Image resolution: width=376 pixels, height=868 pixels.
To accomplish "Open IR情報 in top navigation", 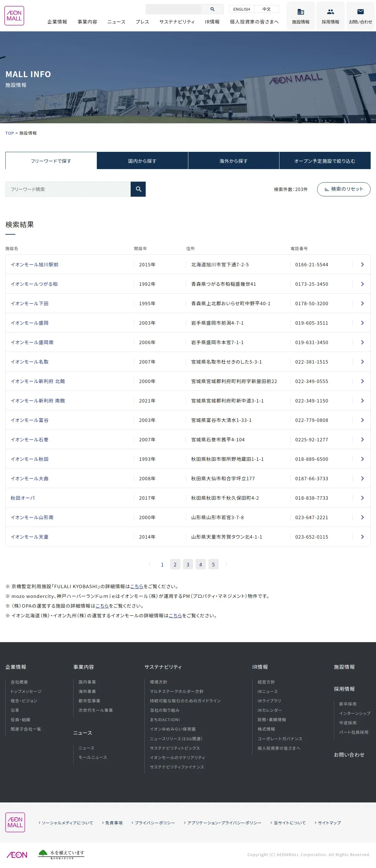I will 212,22.
